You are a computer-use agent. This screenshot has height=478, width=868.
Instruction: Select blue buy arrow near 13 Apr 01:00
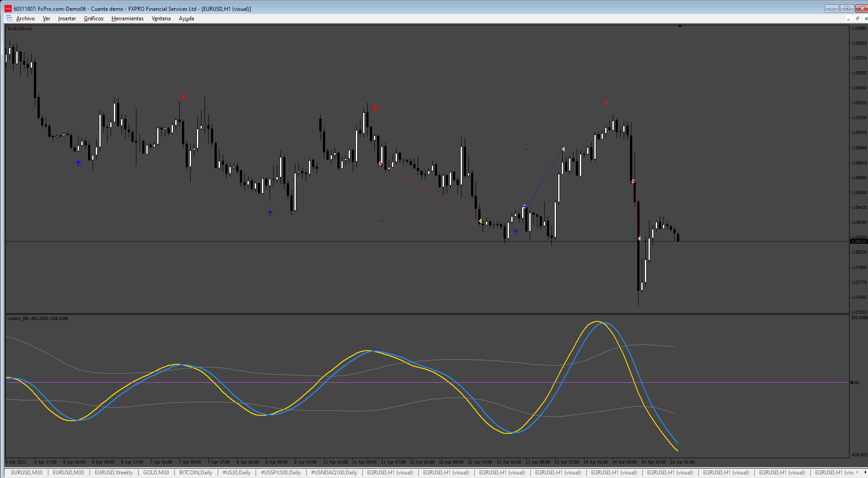[515, 232]
